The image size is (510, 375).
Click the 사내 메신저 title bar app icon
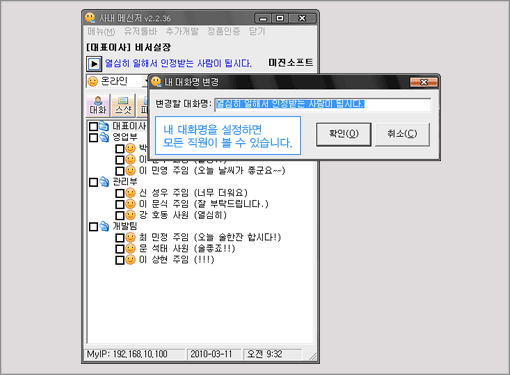tap(90, 18)
